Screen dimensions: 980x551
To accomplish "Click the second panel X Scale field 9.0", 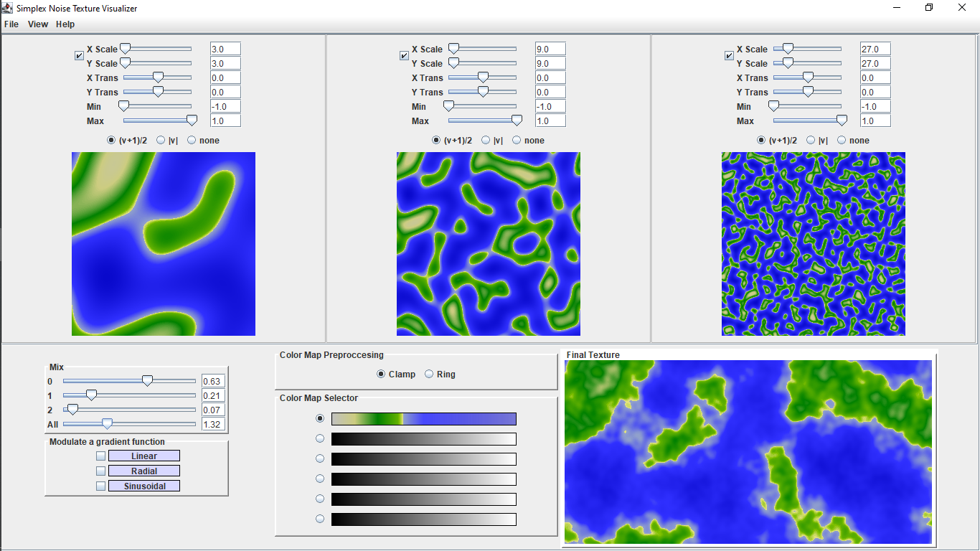I will click(550, 49).
